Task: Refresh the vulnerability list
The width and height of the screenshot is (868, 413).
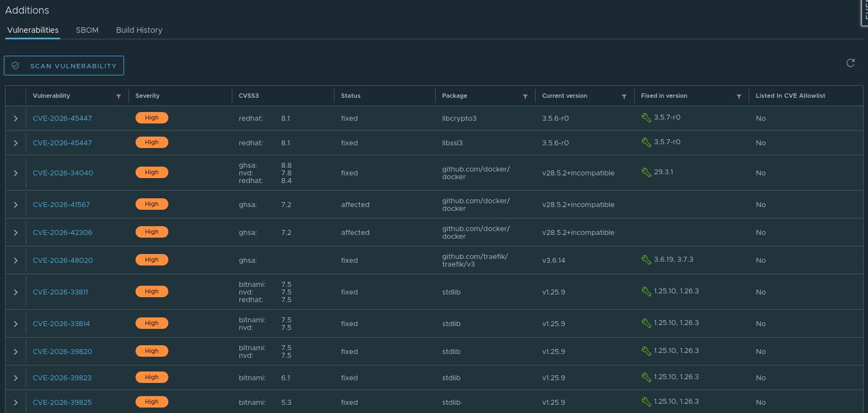Action: [851, 63]
